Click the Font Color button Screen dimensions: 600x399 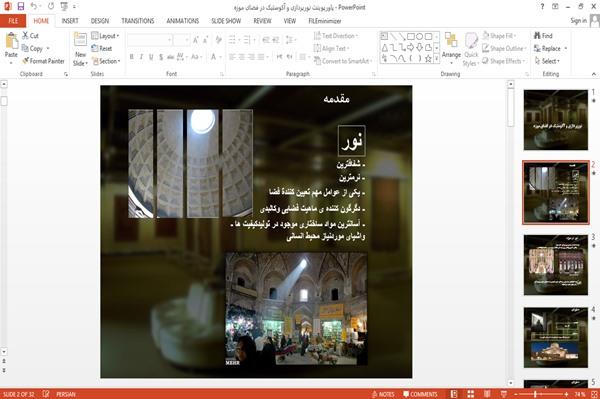pos(213,57)
